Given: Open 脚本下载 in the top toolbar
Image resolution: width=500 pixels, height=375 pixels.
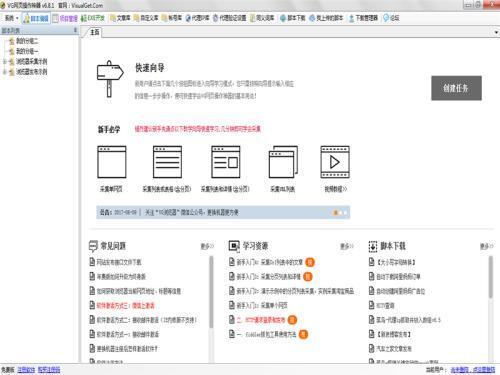Looking at the screenshot, I should click(x=293, y=18).
